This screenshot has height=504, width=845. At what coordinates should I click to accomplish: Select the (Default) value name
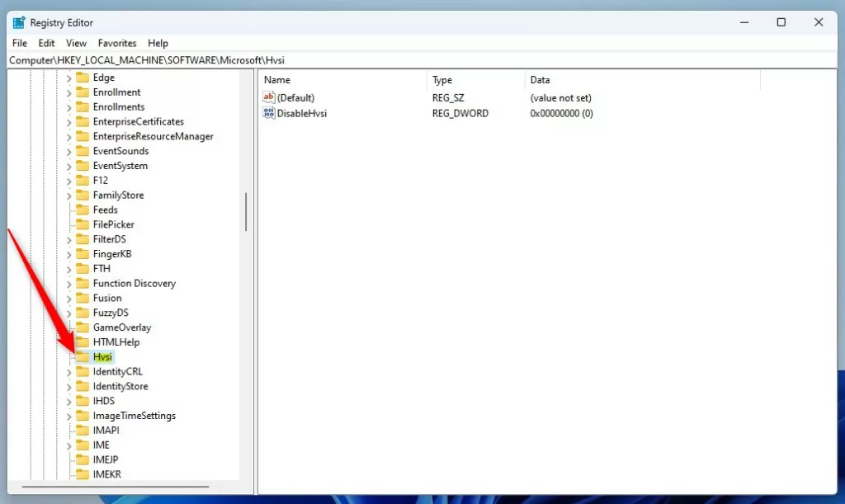click(296, 97)
